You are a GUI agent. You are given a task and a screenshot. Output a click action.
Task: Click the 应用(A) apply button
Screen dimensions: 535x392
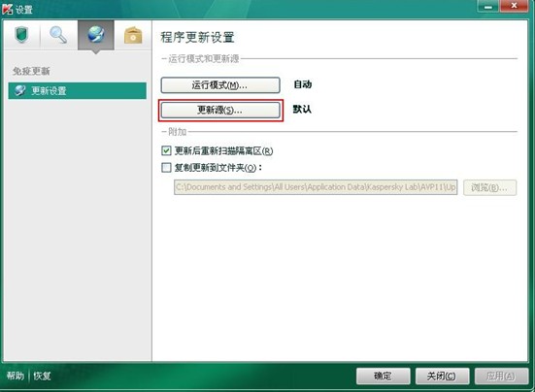501,376
